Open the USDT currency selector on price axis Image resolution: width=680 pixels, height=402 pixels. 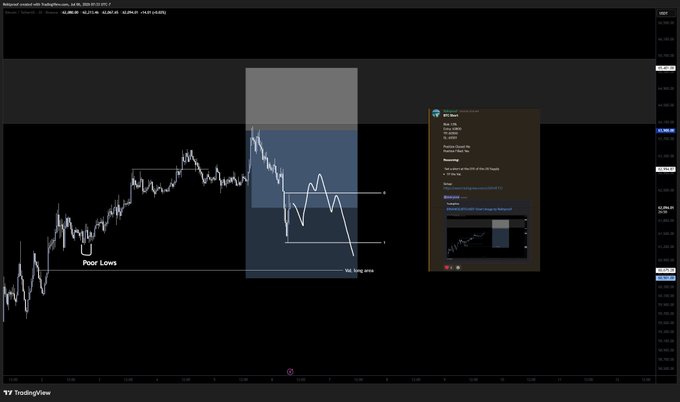[x=664, y=13]
